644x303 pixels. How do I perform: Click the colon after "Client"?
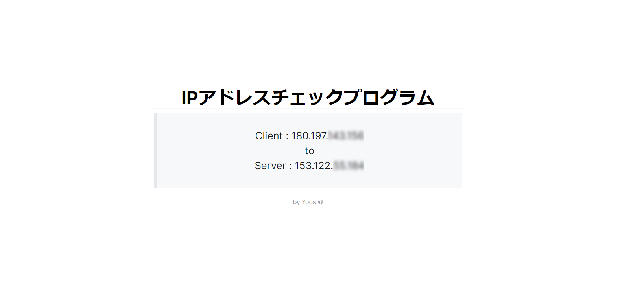(x=287, y=136)
